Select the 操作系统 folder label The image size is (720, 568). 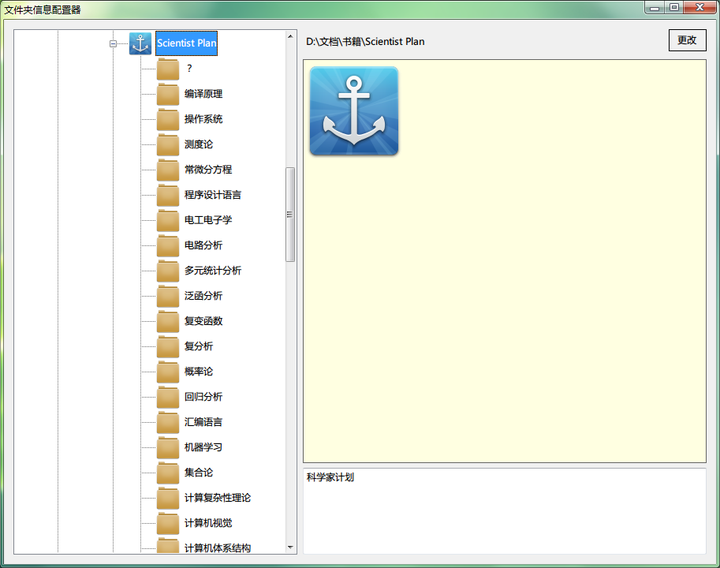[x=203, y=119]
